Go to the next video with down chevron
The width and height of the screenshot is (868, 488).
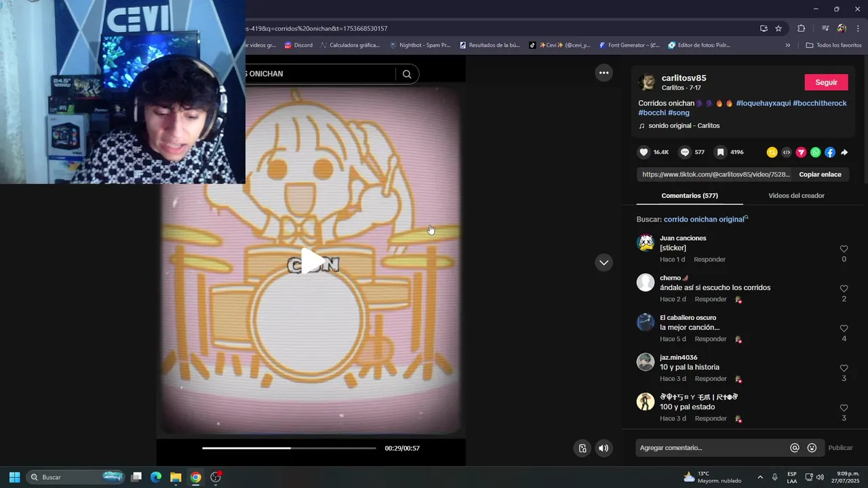point(604,262)
